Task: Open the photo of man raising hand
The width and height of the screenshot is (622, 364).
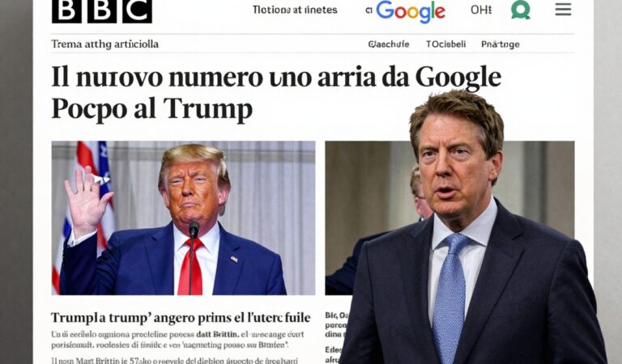Action: [183, 218]
